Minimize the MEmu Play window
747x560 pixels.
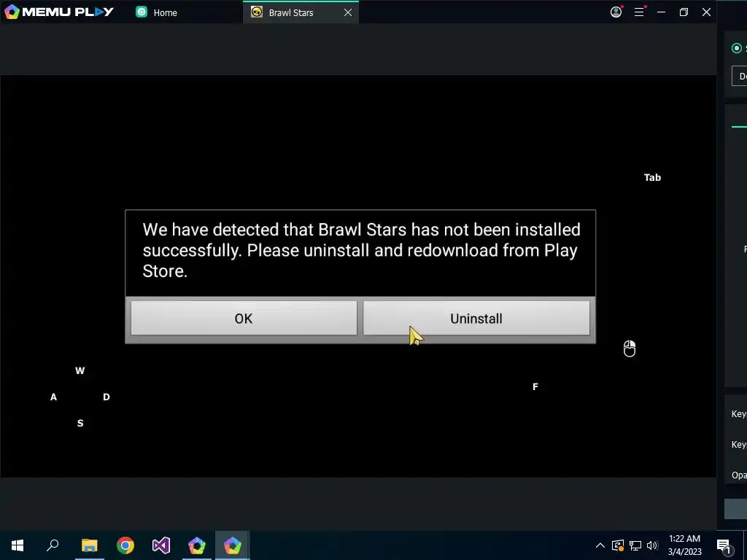click(x=661, y=12)
